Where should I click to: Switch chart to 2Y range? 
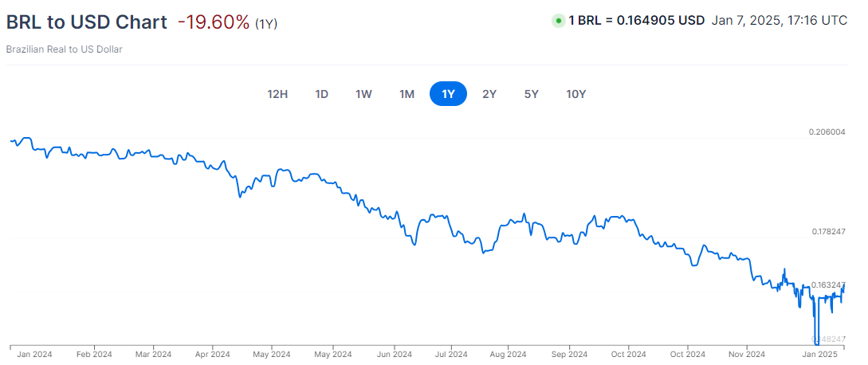[x=489, y=94]
